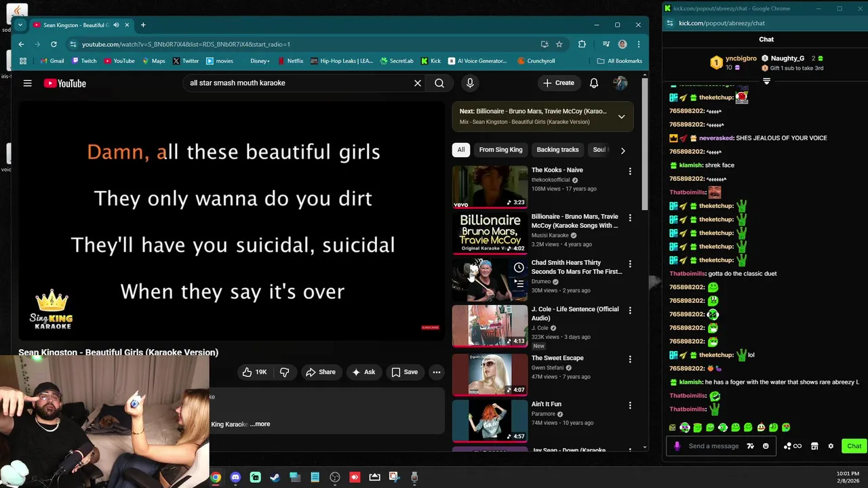This screenshot has height=488, width=868.
Task: Open the All Bookmarks folder
Action: [619, 61]
